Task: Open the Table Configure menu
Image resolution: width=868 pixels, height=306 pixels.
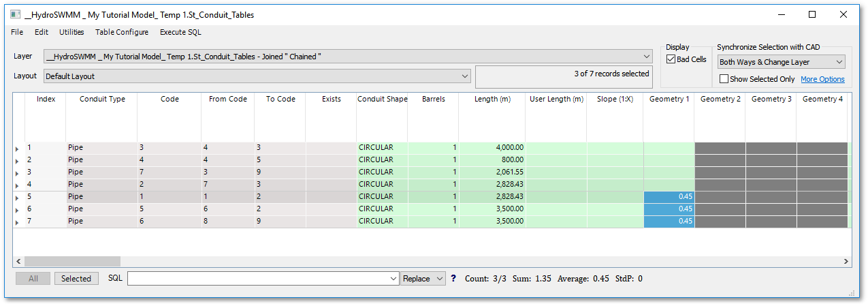Action: 122,32
